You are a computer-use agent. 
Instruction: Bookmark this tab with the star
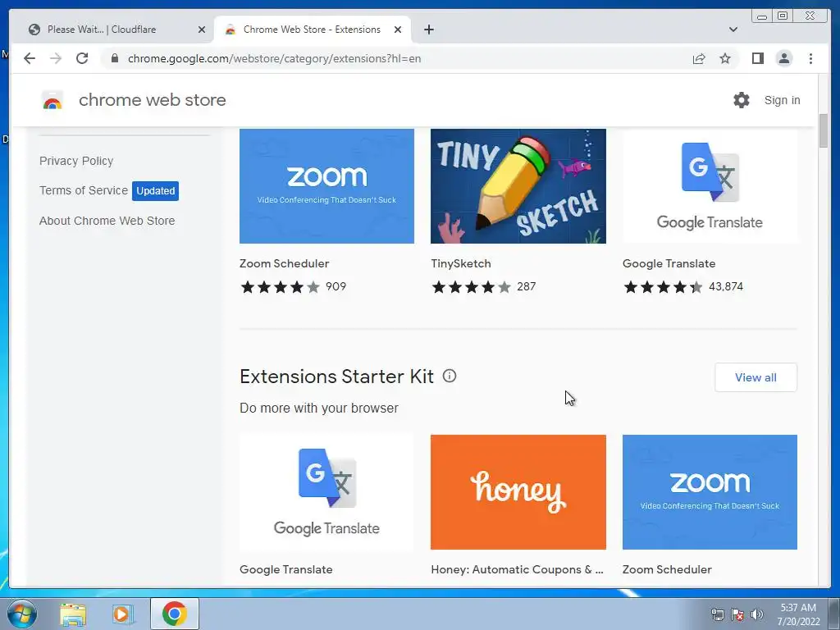click(725, 58)
